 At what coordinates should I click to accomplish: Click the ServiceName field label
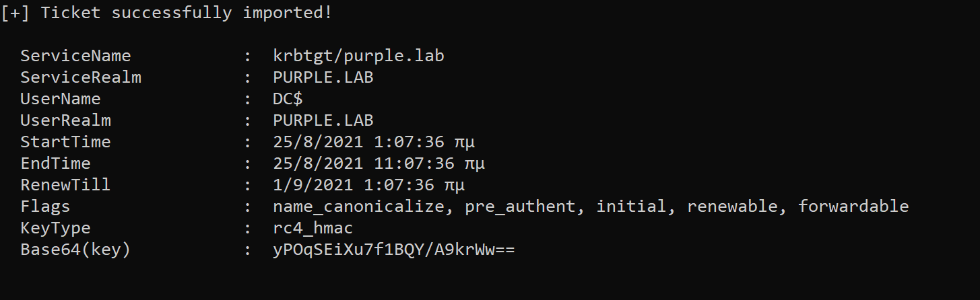click(75, 56)
